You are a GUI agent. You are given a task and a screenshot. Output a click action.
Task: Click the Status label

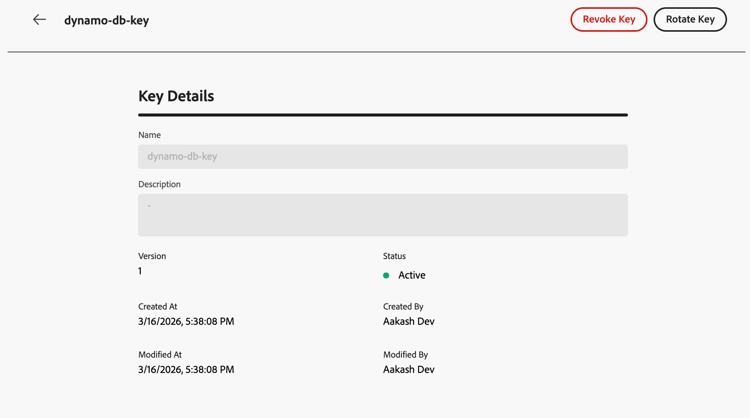tap(394, 256)
